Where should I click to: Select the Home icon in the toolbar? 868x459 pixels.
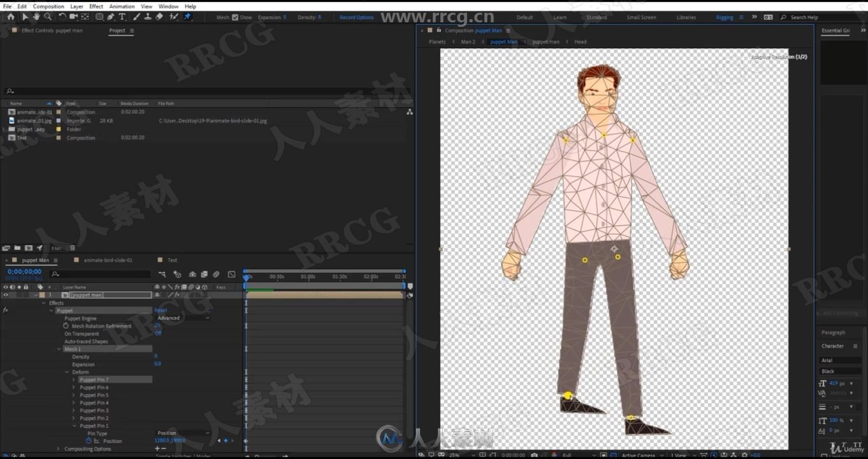pos(10,17)
